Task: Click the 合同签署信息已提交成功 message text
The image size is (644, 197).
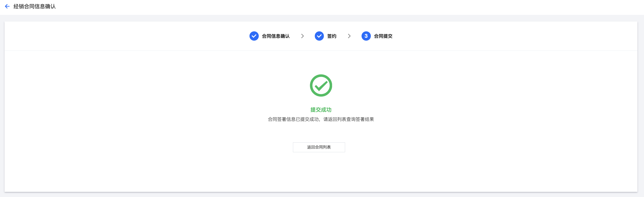Action: (293, 119)
